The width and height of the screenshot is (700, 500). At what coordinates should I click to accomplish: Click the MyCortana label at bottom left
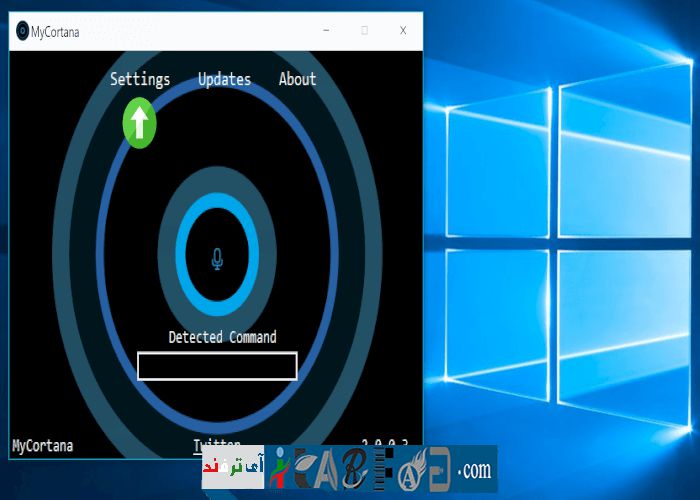42,445
